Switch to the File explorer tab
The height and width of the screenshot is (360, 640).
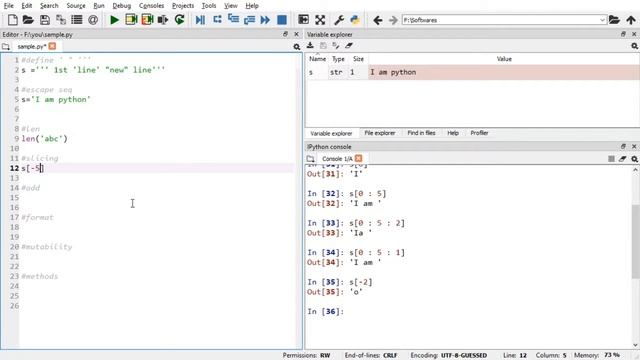(x=380, y=133)
